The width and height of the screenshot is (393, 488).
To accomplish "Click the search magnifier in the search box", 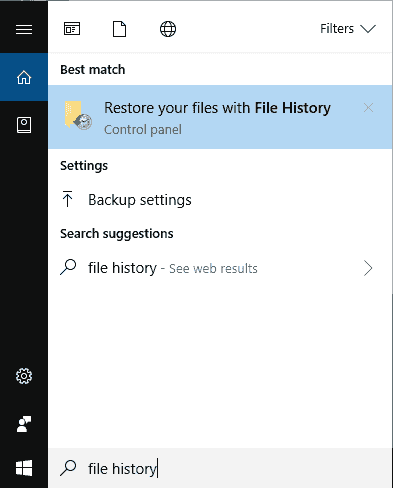I will (68, 468).
